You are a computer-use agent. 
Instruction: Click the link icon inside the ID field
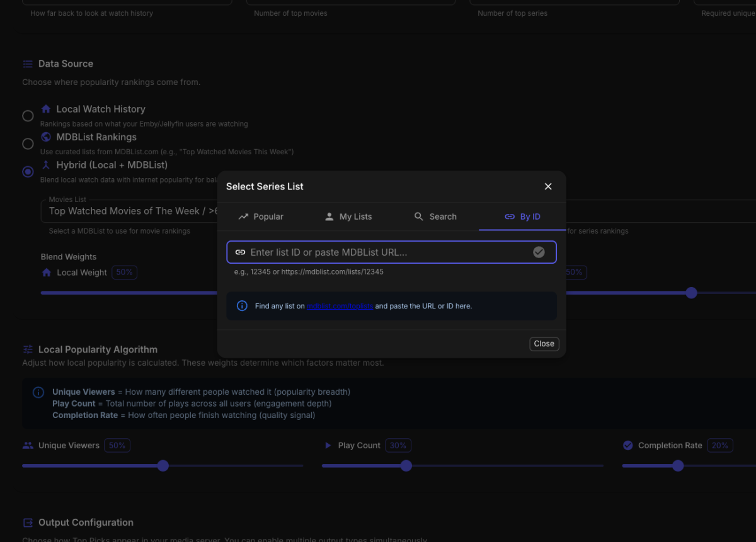tap(240, 252)
